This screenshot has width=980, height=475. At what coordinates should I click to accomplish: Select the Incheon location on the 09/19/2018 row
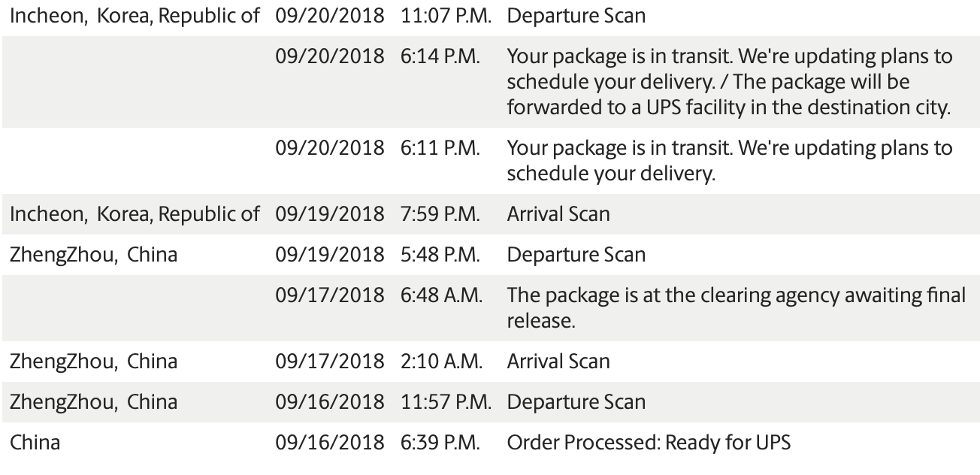(135, 214)
